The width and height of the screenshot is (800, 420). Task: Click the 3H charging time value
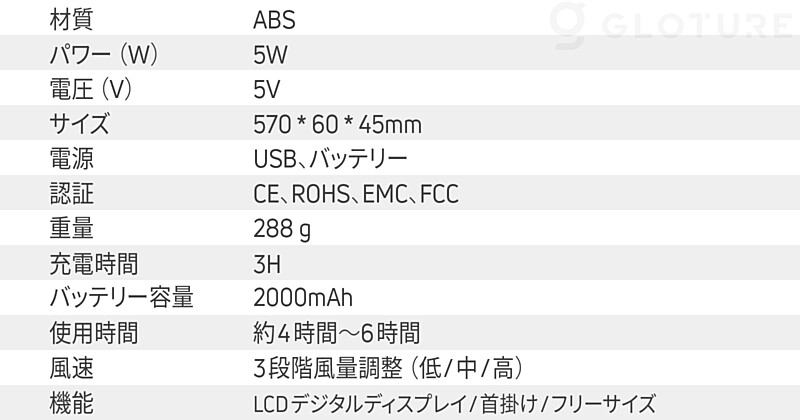click(267, 264)
